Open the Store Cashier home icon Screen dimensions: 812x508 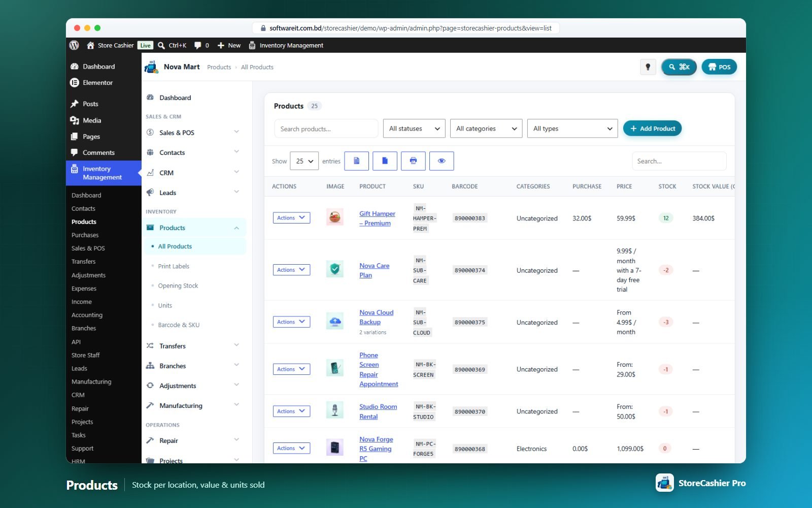click(x=90, y=45)
